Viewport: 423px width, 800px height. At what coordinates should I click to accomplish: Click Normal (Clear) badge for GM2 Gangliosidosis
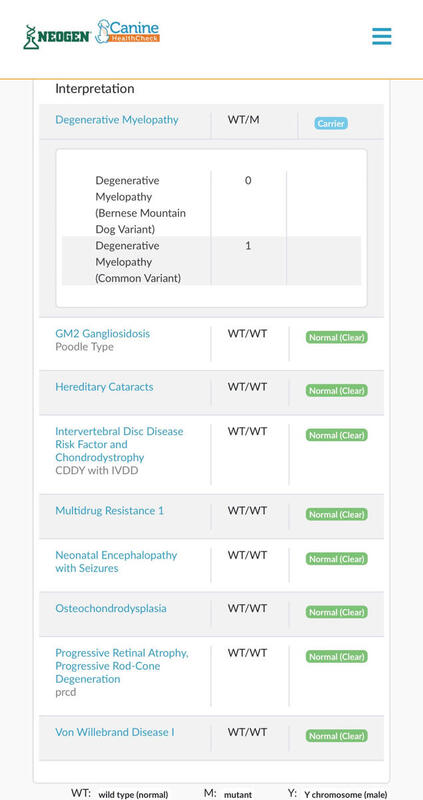click(337, 337)
